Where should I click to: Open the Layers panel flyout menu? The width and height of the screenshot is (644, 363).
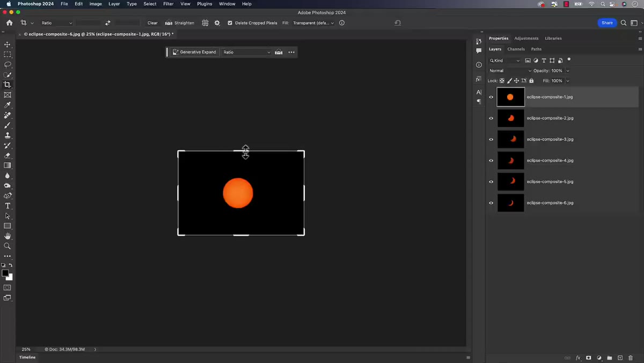[x=640, y=49]
